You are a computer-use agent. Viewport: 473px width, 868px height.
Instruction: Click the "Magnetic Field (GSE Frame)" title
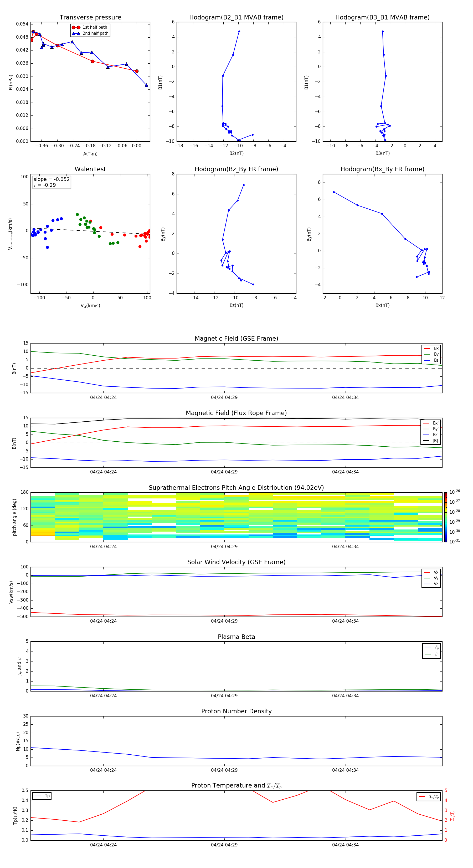coord(236,339)
